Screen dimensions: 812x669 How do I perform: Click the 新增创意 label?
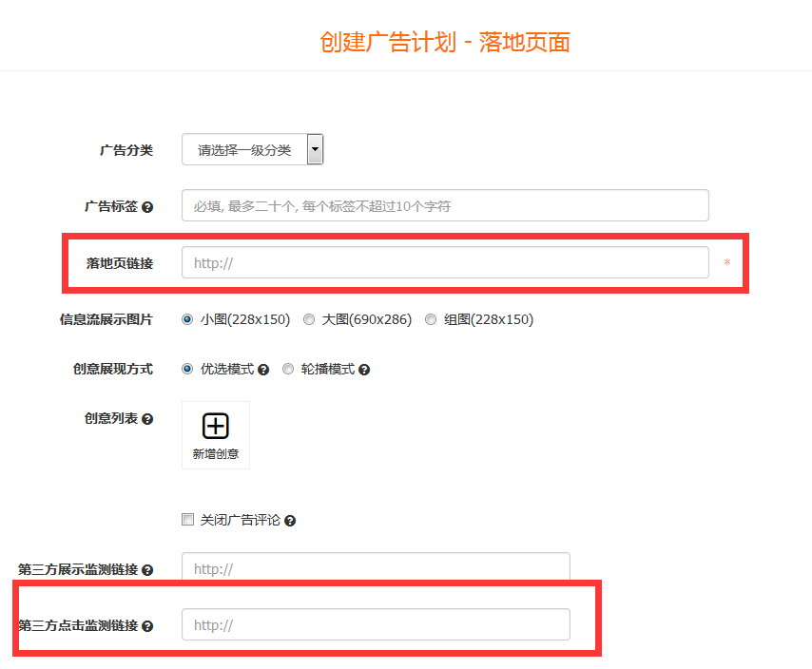(216, 454)
